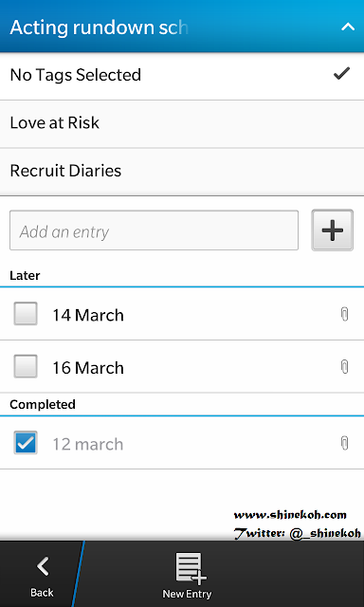Open the attachment paperclip on 12 march
This screenshot has height=607, width=364.
(344, 443)
